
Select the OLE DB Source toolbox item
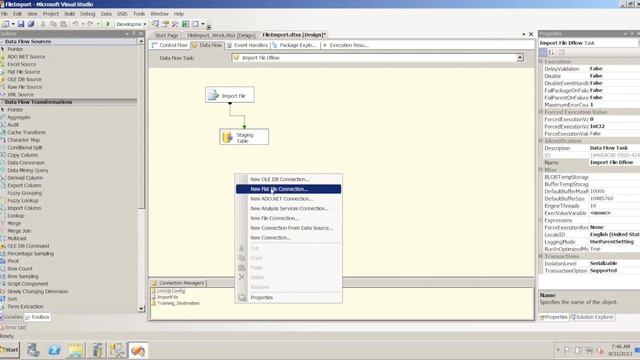pos(24,79)
